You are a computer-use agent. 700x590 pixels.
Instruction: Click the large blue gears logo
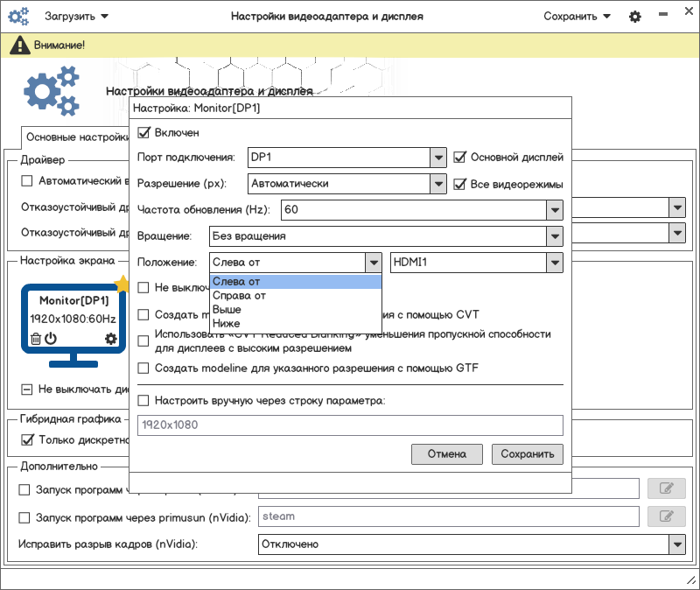(x=52, y=91)
